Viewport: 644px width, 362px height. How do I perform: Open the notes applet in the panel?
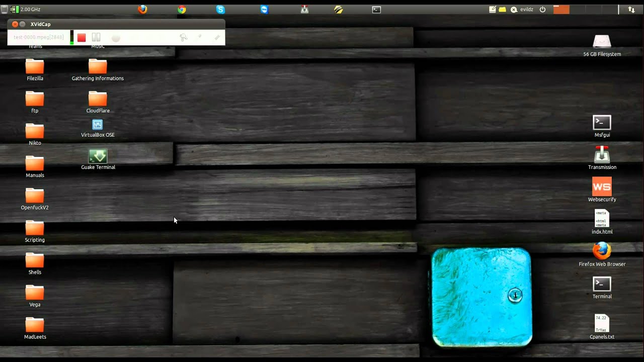(493, 9)
